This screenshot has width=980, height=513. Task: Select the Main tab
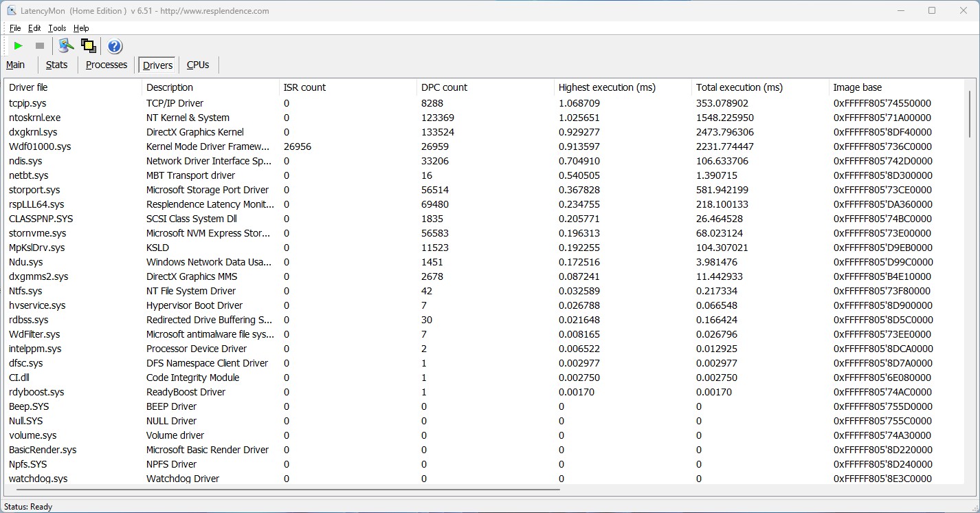[16, 65]
